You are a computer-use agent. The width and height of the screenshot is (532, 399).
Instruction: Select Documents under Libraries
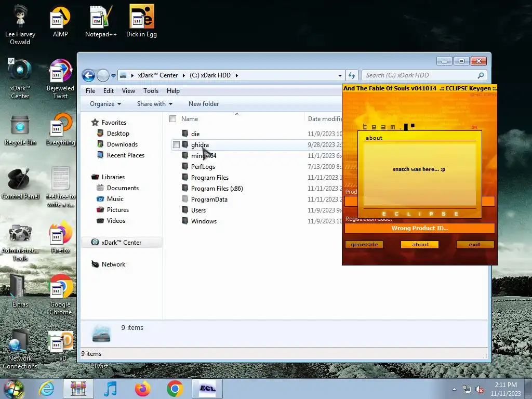tap(123, 188)
